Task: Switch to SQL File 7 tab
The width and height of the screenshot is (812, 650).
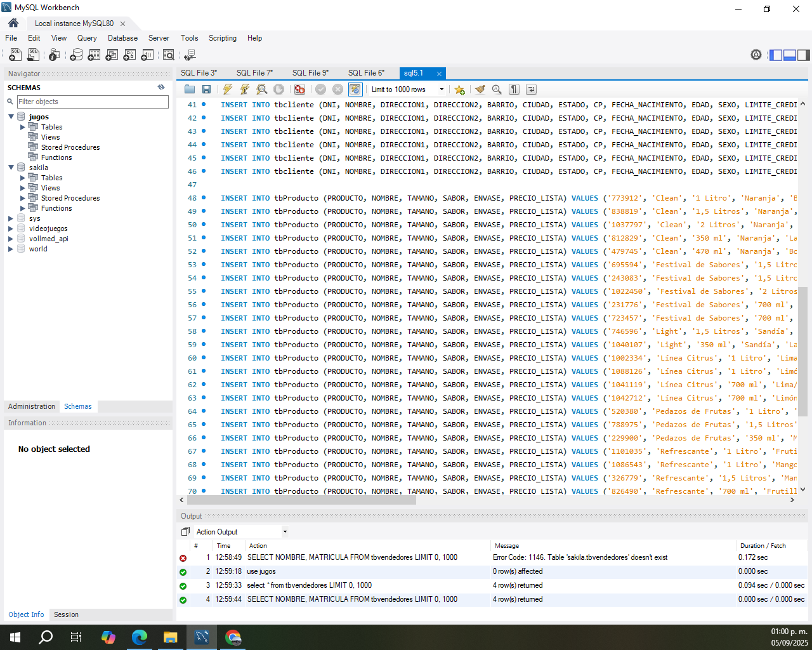Action: tap(254, 73)
